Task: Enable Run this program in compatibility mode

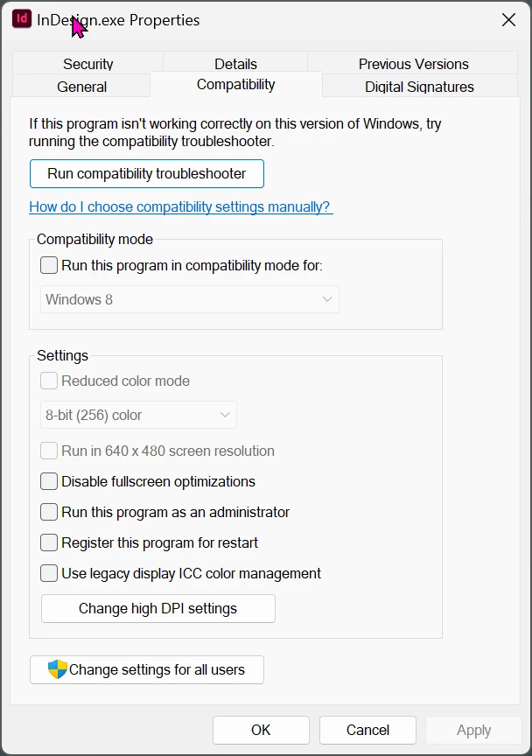Action: (x=49, y=265)
